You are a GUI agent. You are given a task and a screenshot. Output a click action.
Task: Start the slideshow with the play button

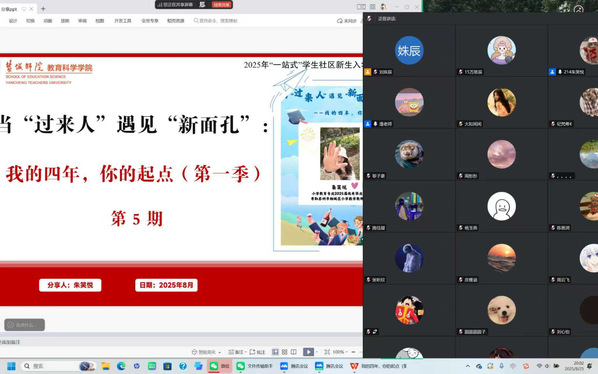pos(308,352)
